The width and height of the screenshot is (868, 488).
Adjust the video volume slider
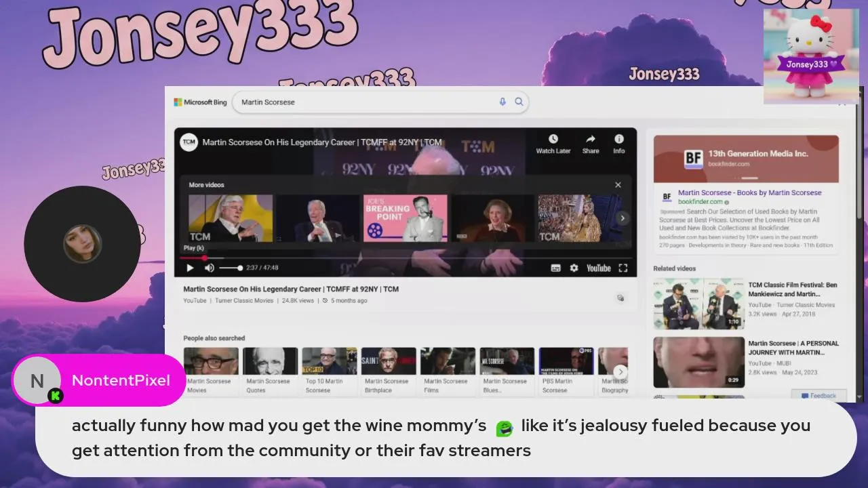tap(231, 268)
